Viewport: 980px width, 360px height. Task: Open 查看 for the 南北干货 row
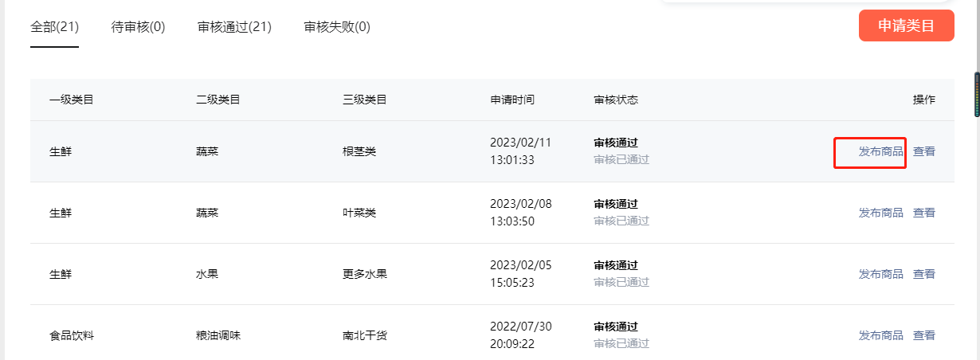924,335
